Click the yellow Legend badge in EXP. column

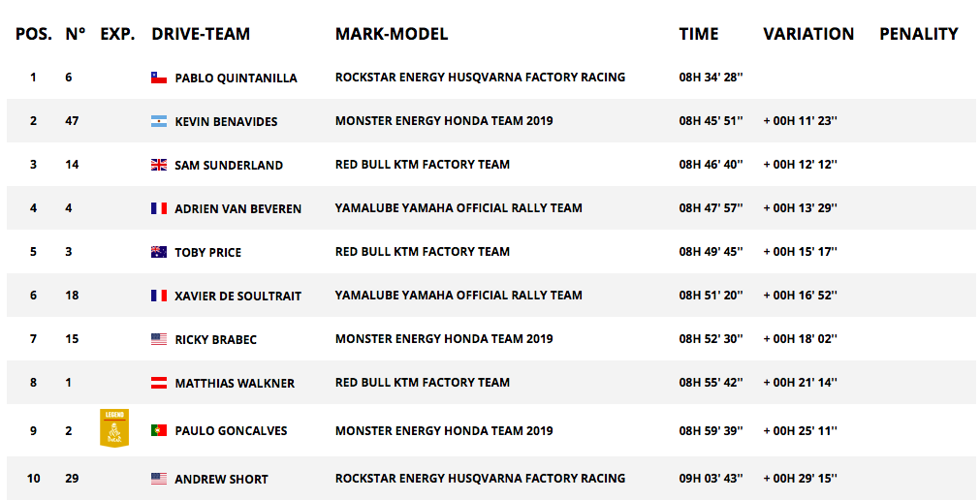pyautogui.click(x=114, y=428)
